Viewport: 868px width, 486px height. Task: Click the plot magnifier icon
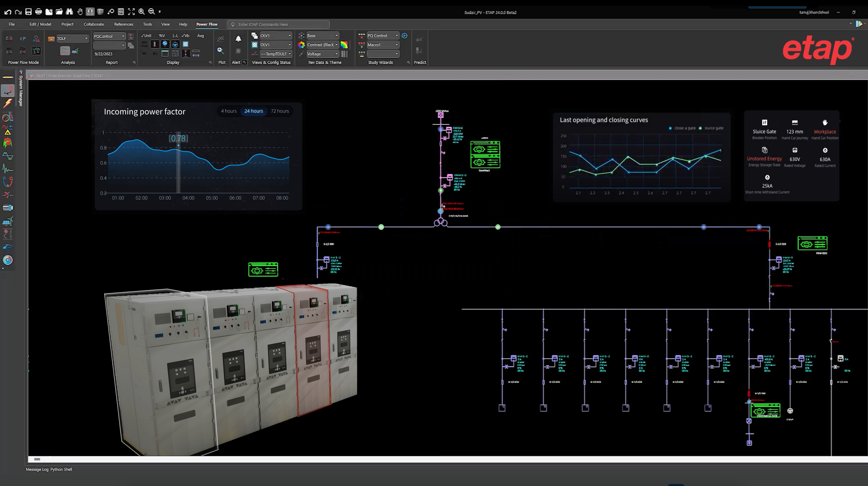(221, 51)
